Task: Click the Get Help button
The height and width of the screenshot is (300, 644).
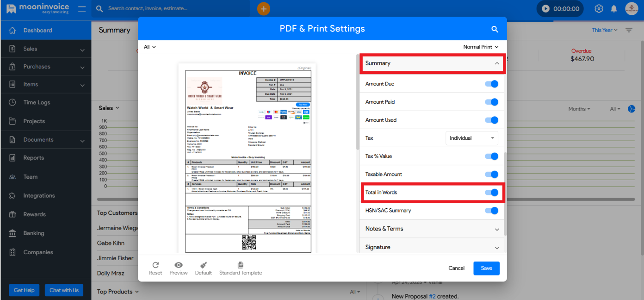Action: click(x=24, y=290)
